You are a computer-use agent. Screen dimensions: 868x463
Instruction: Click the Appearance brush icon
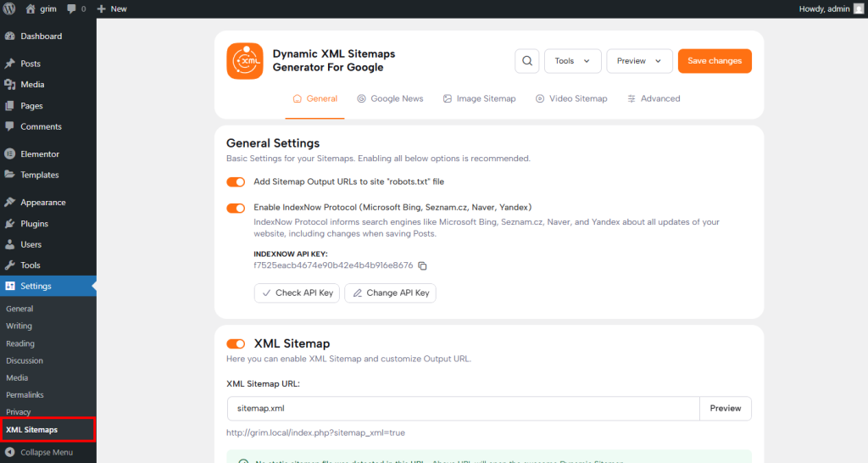point(10,203)
